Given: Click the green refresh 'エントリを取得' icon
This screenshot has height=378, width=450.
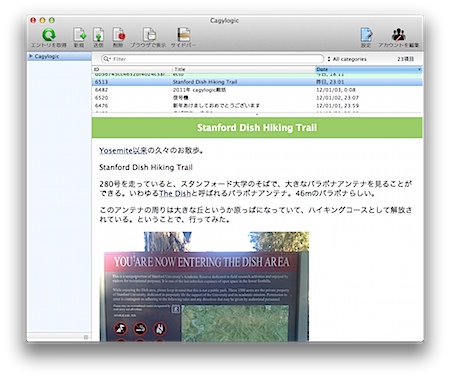Looking at the screenshot, I should 49,35.
